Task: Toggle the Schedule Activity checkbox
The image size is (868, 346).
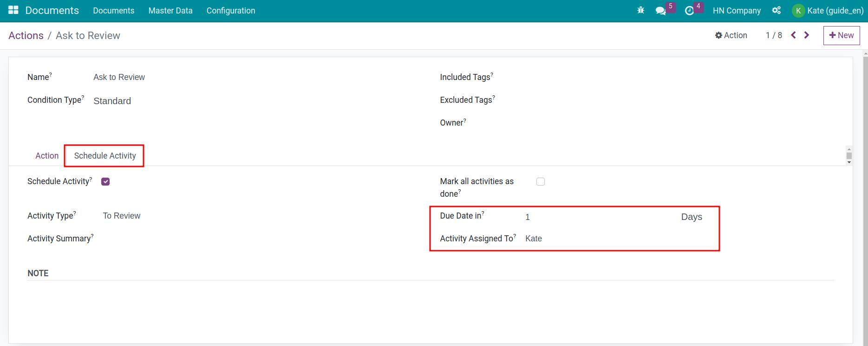Action: 105,181
